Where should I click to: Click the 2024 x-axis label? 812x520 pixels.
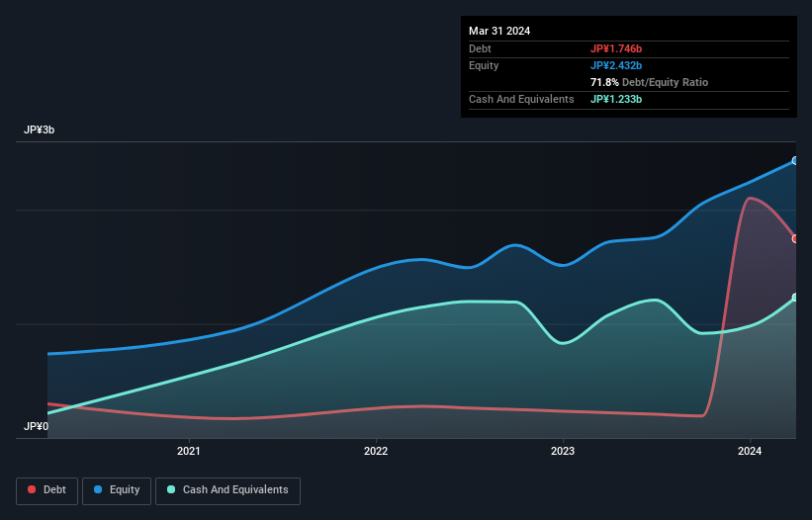pyautogui.click(x=750, y=451)
